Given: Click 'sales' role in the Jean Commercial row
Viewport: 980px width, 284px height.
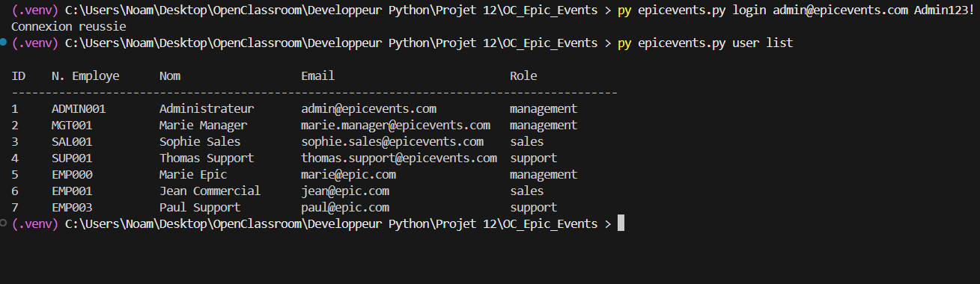Looking at the screenshot, I should (x=527, y=191).
